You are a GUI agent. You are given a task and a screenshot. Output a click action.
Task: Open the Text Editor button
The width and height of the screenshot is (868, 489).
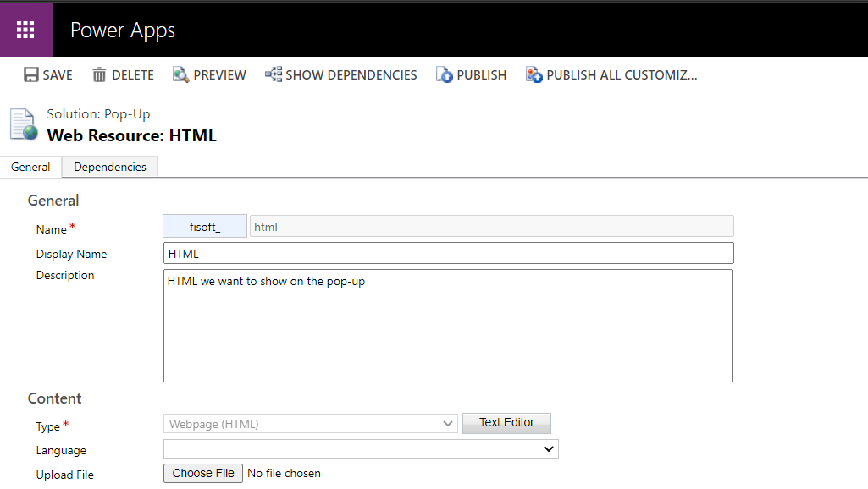tap(506, 423)
